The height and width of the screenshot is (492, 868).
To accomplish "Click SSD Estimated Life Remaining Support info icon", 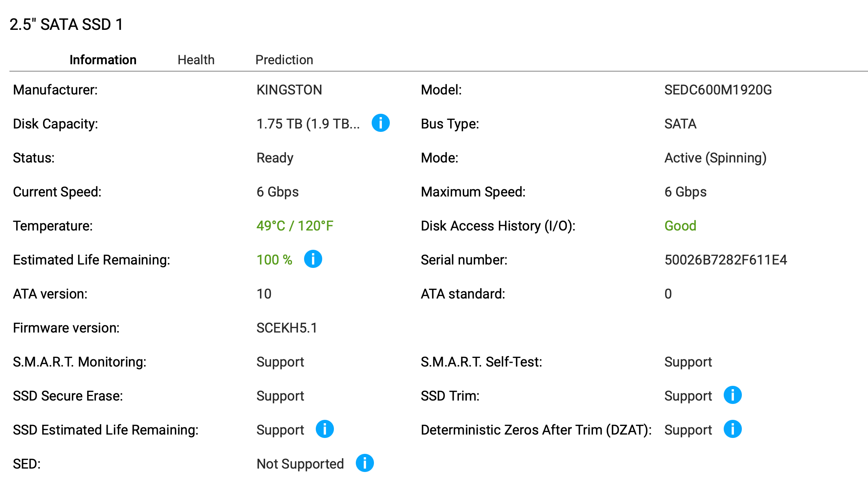I will click(324, 429).
